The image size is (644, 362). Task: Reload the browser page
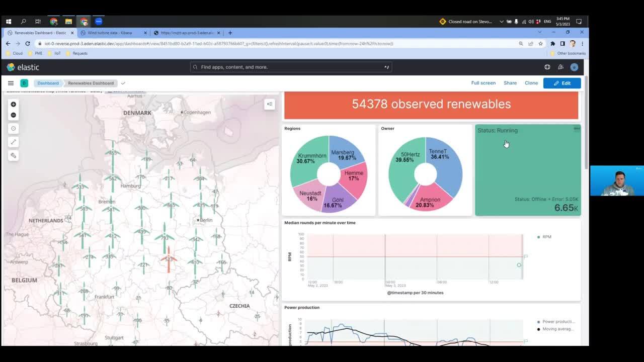click(x=28, y=44)
